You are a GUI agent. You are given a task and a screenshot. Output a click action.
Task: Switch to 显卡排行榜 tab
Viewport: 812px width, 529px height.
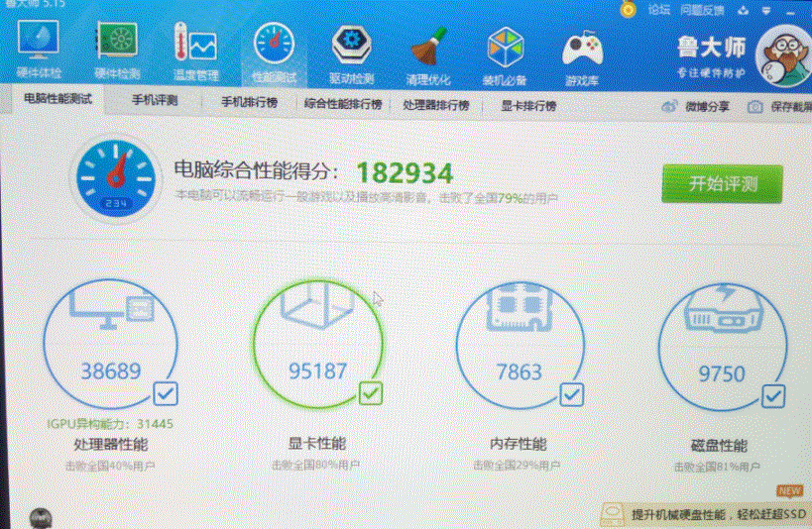coord(528,106)
